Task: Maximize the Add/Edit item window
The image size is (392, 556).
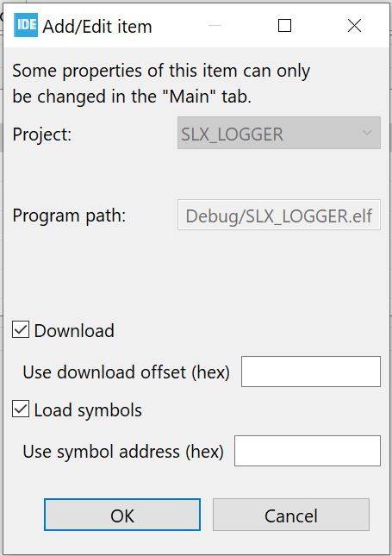Action: [284, 26]
